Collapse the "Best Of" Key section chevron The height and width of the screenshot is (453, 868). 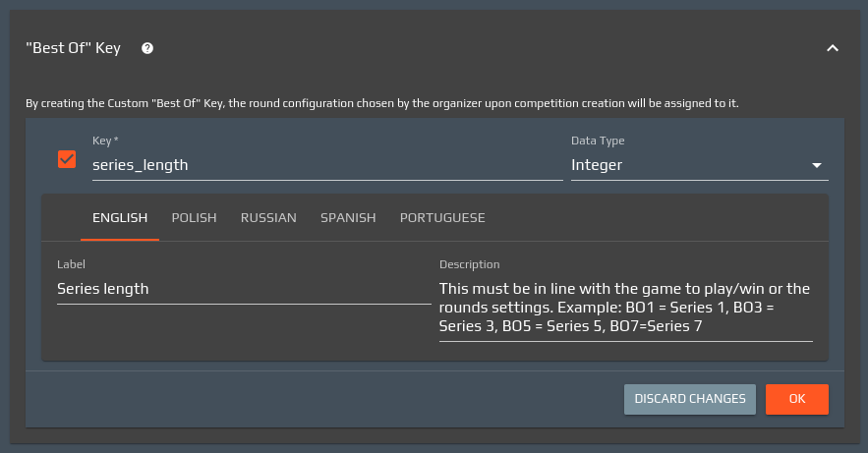(833, 48)
